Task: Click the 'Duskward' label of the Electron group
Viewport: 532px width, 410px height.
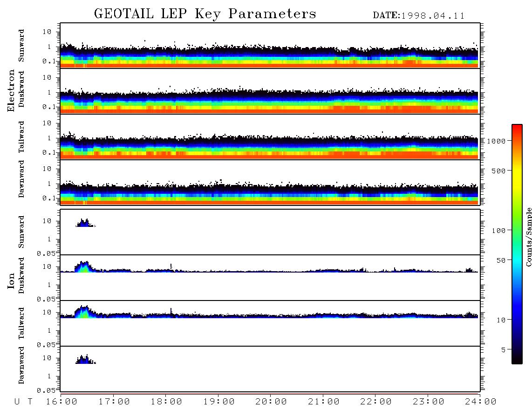Action: point(21,89)
